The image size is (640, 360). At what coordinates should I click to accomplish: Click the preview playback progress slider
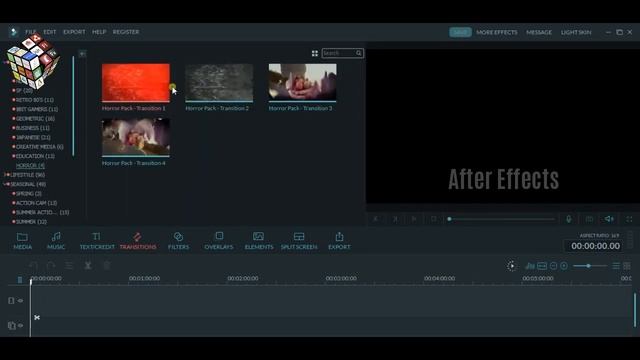(x=501, y=219)
